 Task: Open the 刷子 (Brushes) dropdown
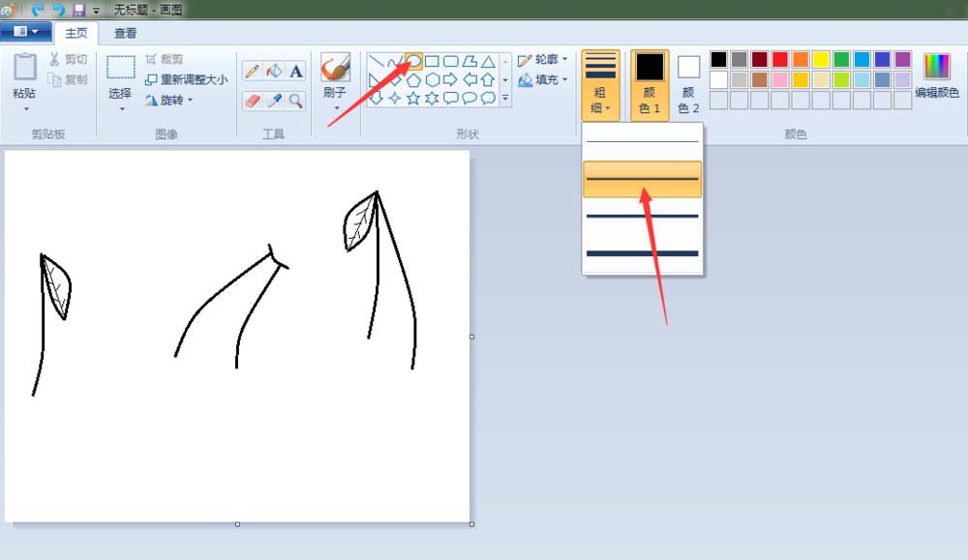tap(337, 108)
